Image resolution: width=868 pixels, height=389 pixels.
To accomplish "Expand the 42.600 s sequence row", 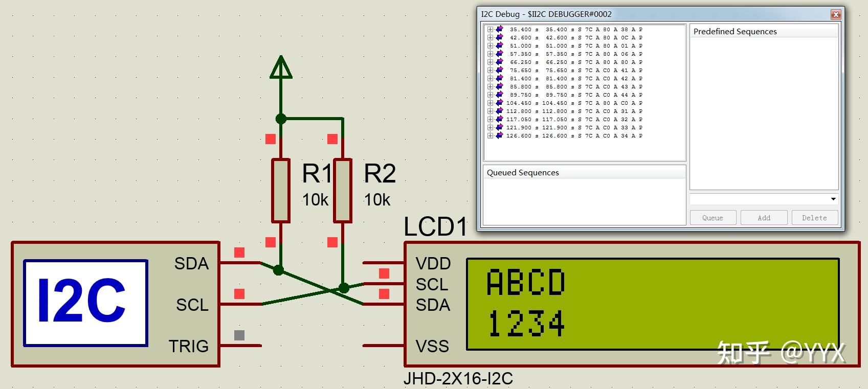I will click(490, 38).
